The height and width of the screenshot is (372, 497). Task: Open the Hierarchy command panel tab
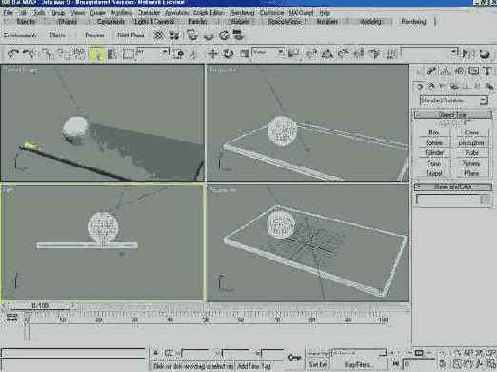pos(445,71)
